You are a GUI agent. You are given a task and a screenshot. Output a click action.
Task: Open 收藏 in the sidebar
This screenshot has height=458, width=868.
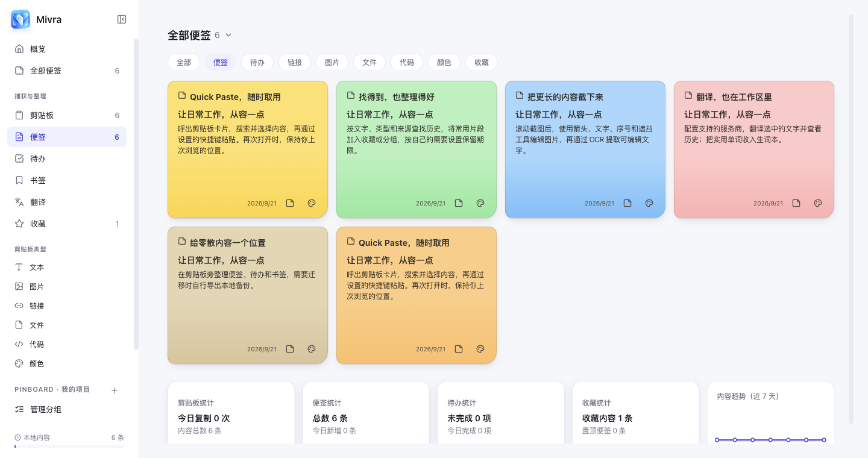click(x=67, y=224)
